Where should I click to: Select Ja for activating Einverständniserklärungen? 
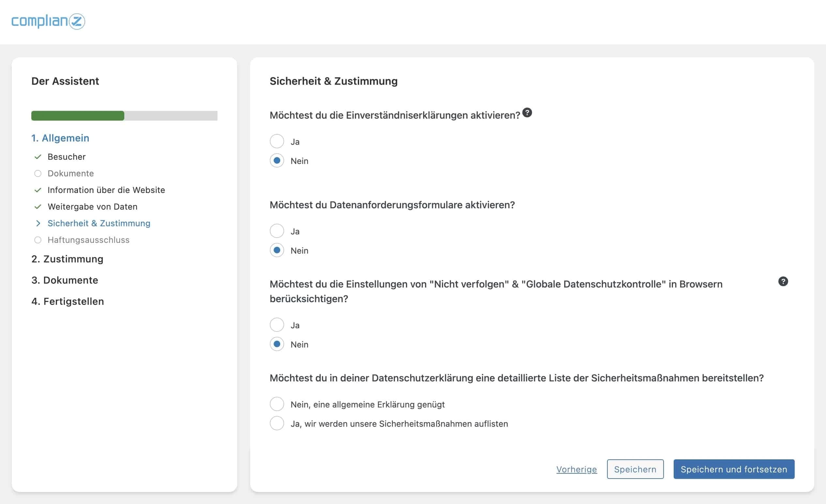[277, 141]
